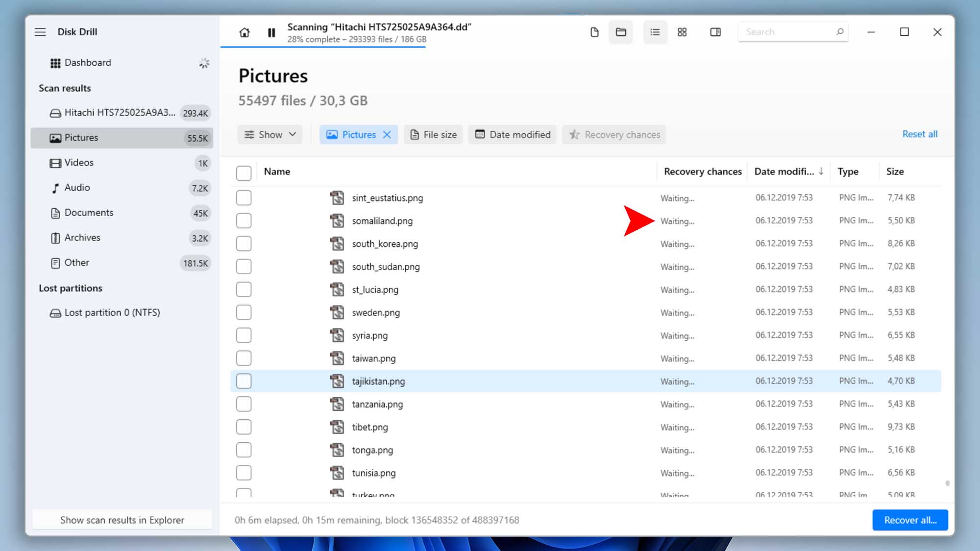The image size is (980, 551).
Task: Open Videos category in sidebar
Action: 122,163
